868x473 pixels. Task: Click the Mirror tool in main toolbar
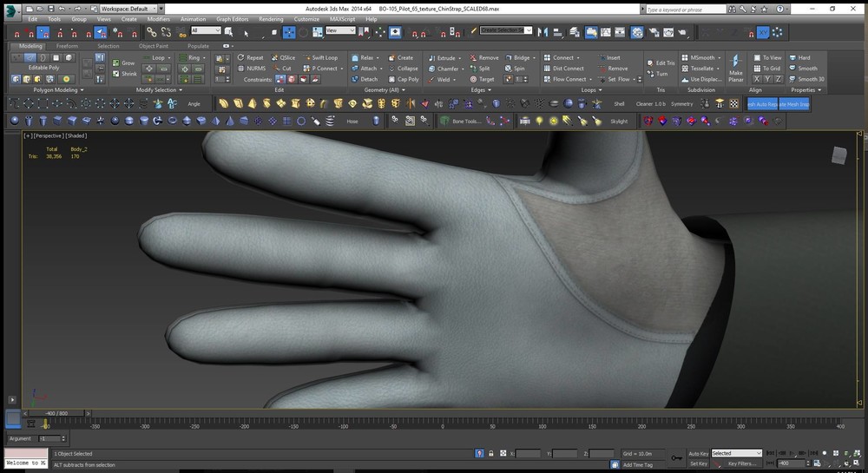543,32
